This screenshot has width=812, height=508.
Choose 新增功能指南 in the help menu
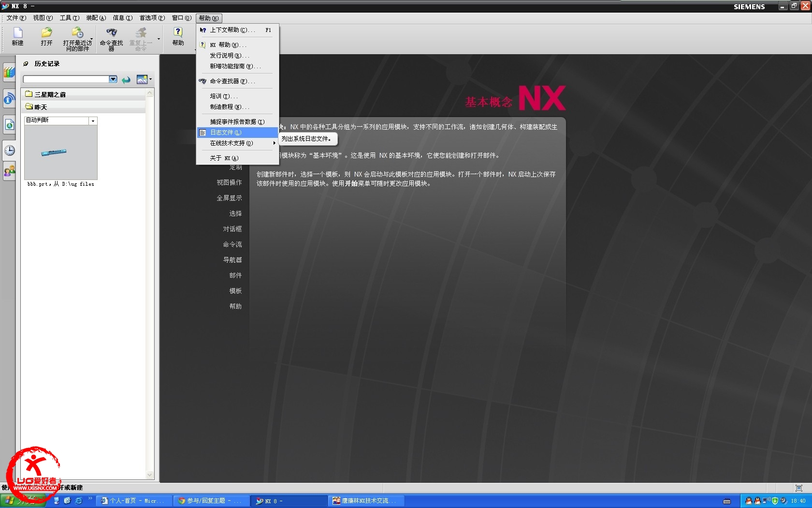coord(237,66)
